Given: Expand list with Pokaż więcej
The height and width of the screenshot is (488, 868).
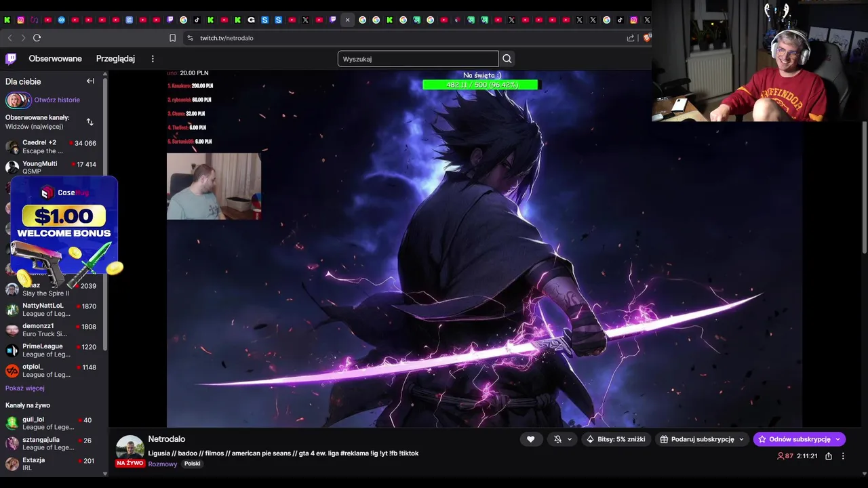Looking at the screenshot, I should pos(25,388).
